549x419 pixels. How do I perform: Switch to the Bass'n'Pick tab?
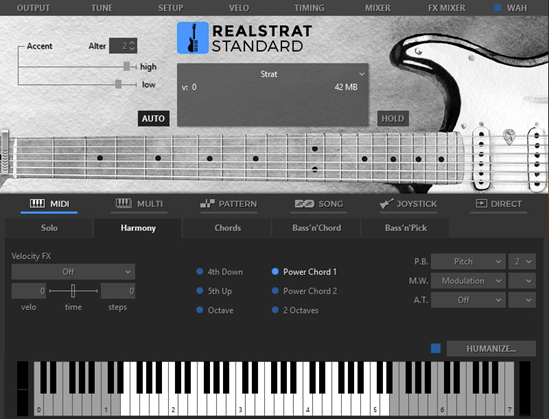point(405,228)
